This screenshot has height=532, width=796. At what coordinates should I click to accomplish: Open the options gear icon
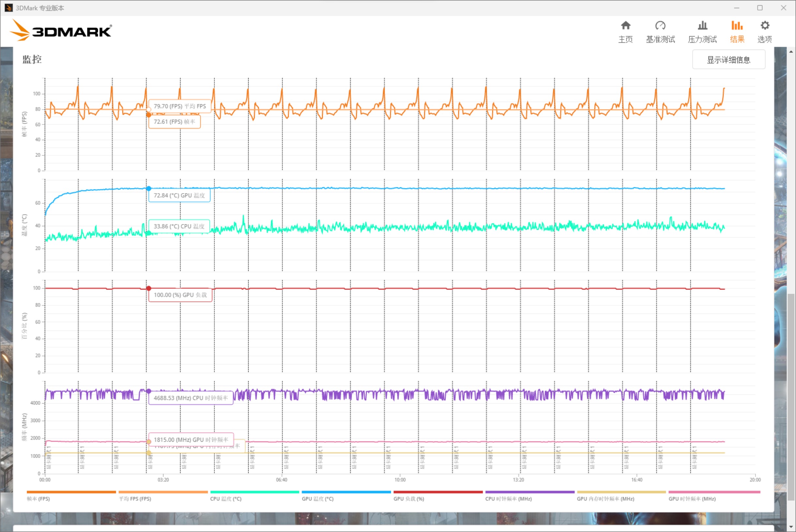[764, 25]
